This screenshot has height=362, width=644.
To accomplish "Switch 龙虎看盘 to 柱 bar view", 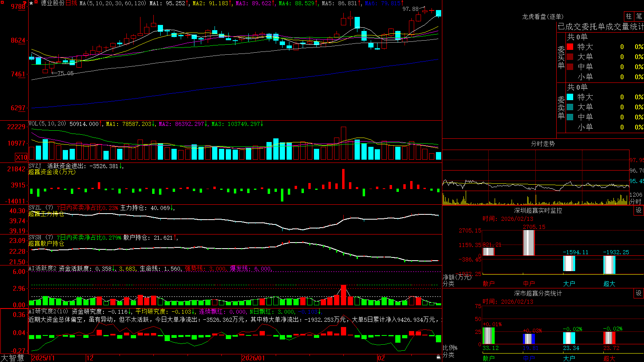I will pos(629,16).
